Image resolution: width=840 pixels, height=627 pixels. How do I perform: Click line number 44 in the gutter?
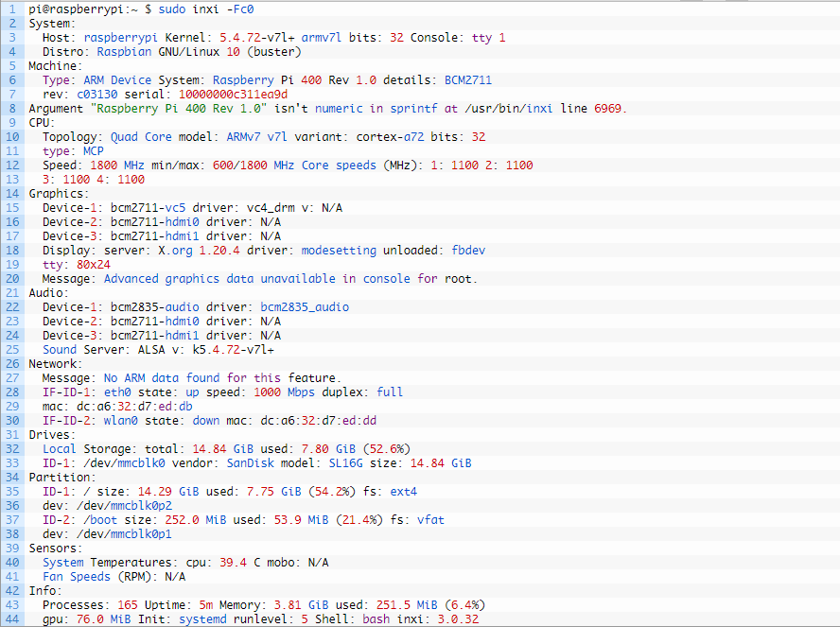pyautogui.click(x=13, y=618)
